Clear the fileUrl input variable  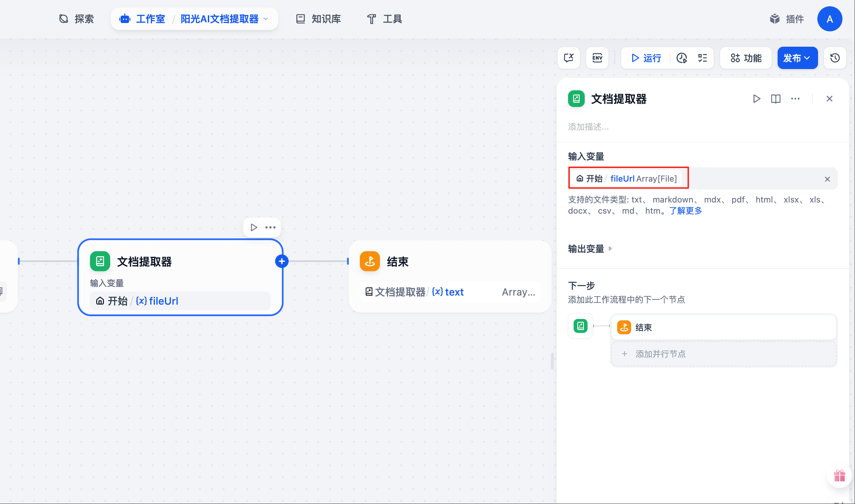coord(827,179)
